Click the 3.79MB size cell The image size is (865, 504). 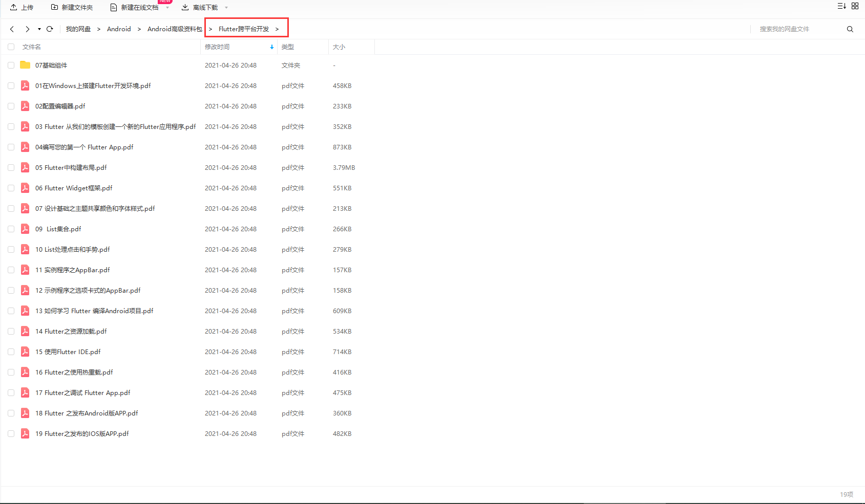[344, 167]
